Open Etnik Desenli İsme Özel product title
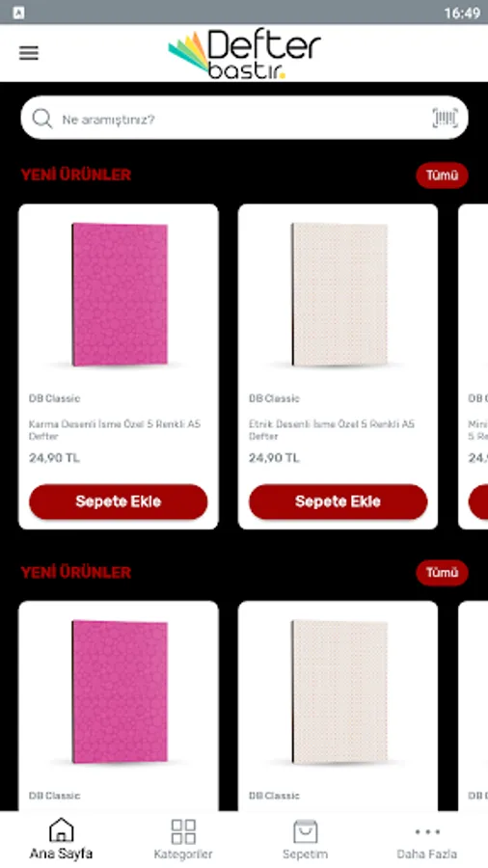This screenshot has height=868, width=488. 332,430
